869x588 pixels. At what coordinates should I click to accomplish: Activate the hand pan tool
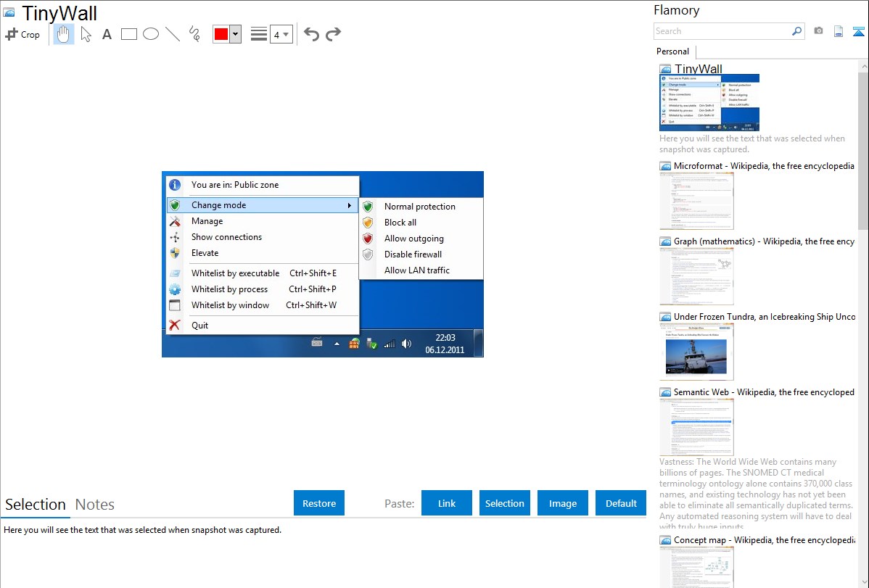(x=64, y=34)
